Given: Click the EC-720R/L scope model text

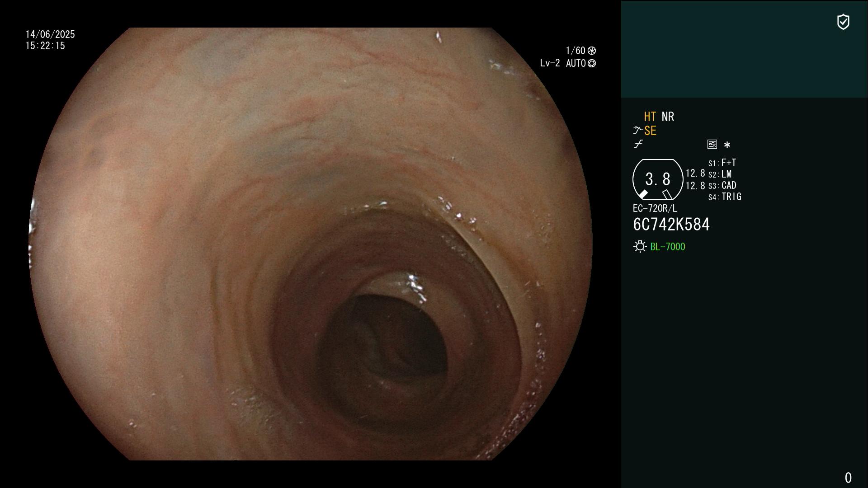Looking at the screenshot, I should [x=655, y=208].
